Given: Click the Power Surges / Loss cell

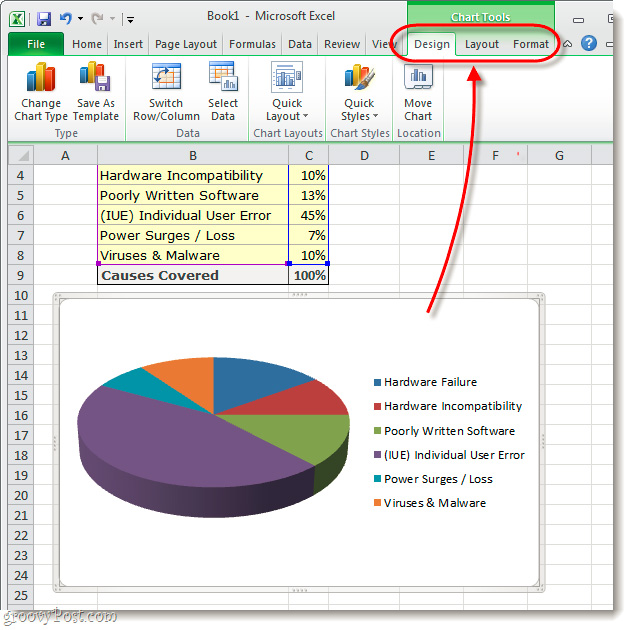Looking at the screenshot, I should pyautogui.click(x=193, y=235).
